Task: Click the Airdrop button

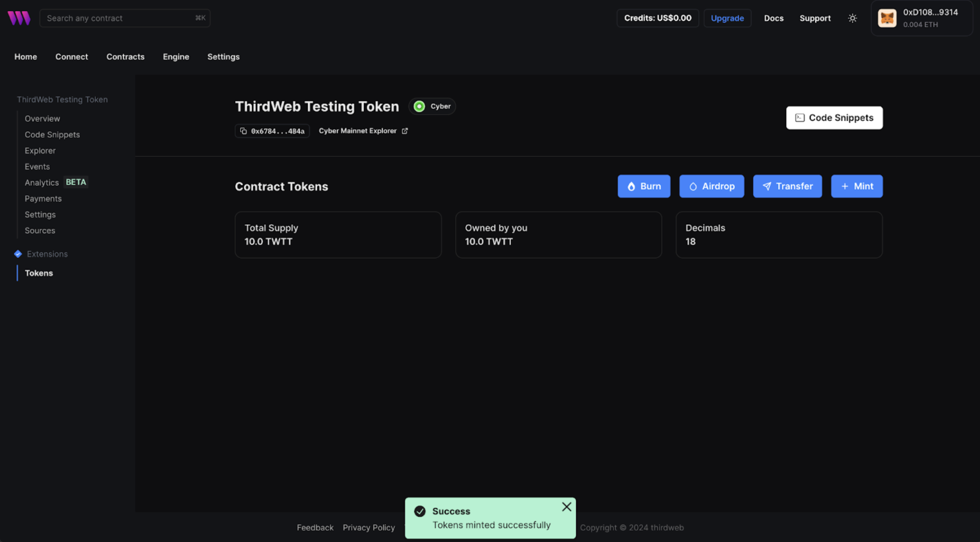Action: (x=712, y=186)
